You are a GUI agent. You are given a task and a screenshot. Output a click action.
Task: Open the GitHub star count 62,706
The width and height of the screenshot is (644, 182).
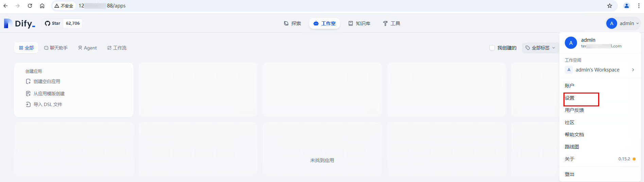(73, 23)
